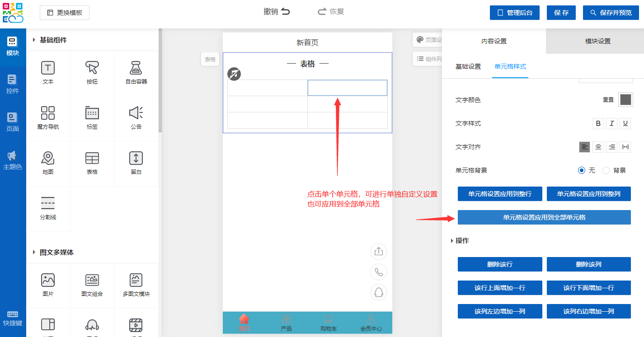Select the 文本 text component icon
Image resolution: width=644 pixels, height=337 pixels.
48,68
